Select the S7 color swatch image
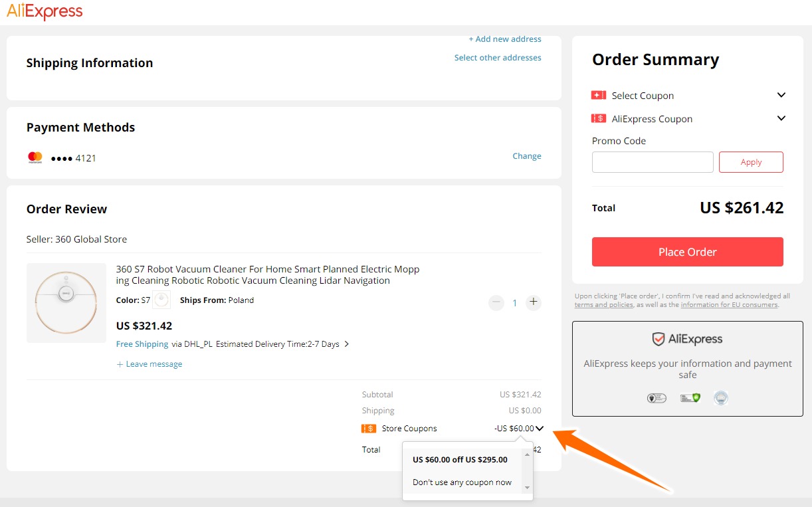The height and width of the screenshot is (507, 812). pyautogui.click(x=161, y=300)
